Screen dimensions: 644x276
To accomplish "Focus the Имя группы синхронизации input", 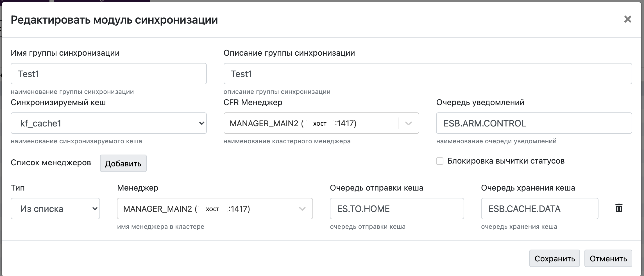I will [x=108, y=74].
